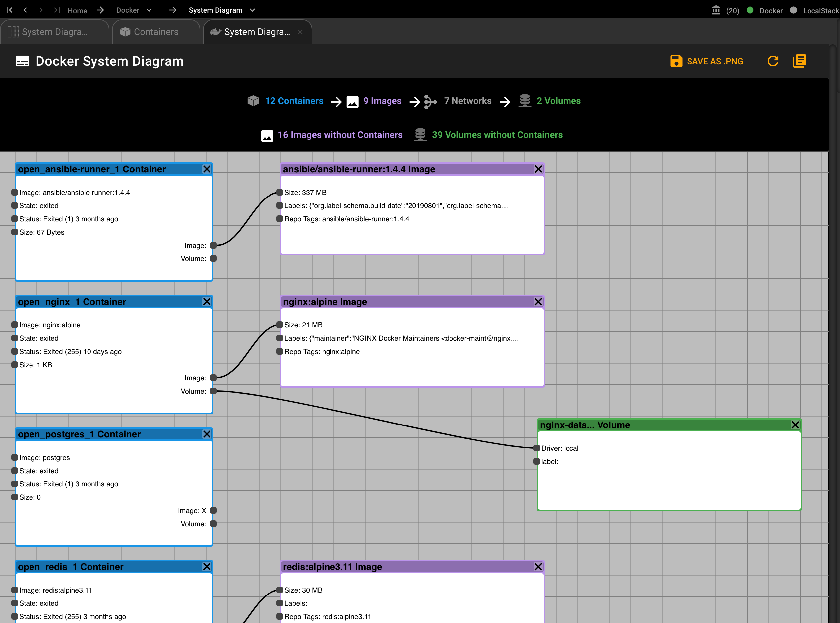Open the 9 Images link

click(382, 101)
